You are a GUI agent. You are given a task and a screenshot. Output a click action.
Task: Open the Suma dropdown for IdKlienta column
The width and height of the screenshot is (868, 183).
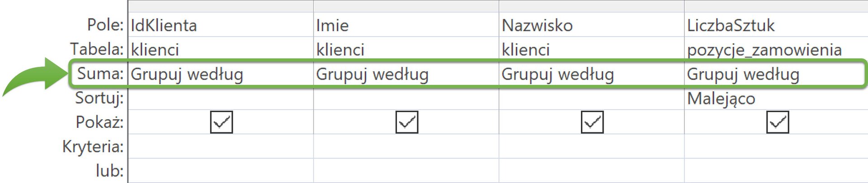221,74
